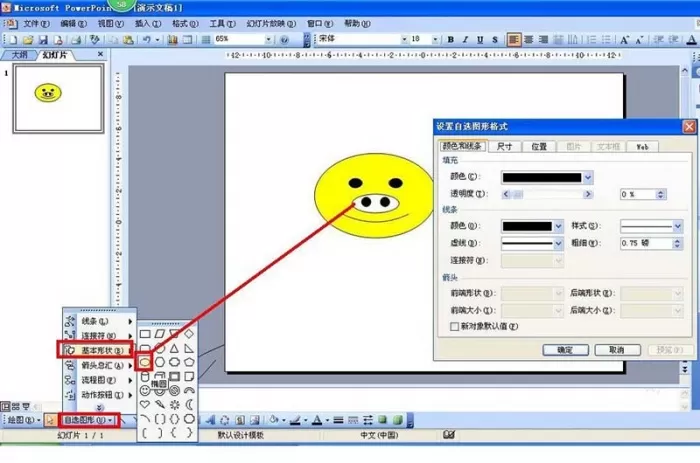Click the arrow style icon on drawing toolbar
Viewport: 700px width, 463px height.
coord(368,420)
